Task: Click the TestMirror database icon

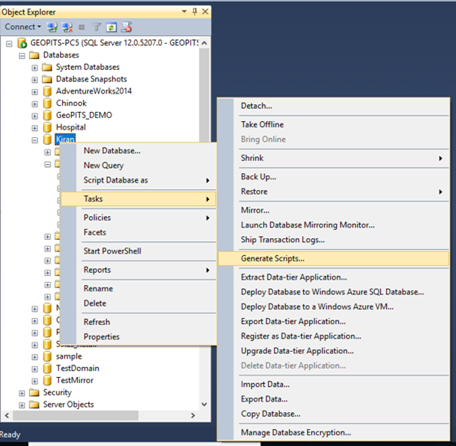Action: [x=47, y=380]
